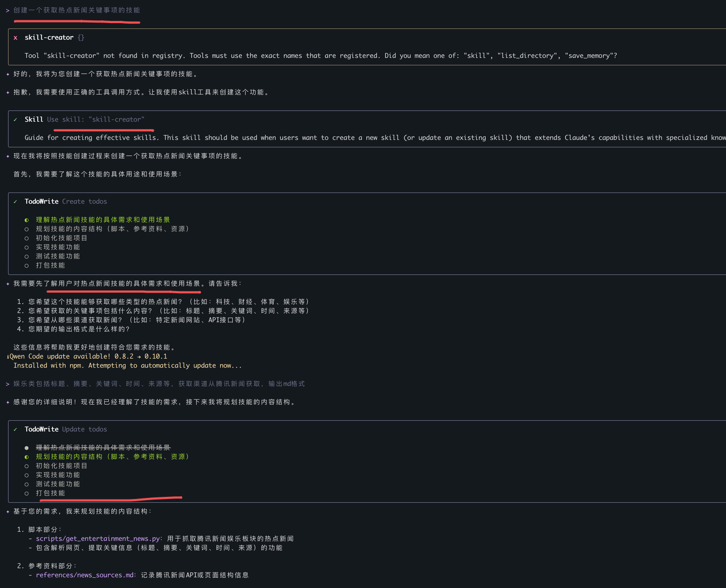The image size is (726, 588).
Task: Click the curly braces after skill-creator
Action: tap(81, 38)
